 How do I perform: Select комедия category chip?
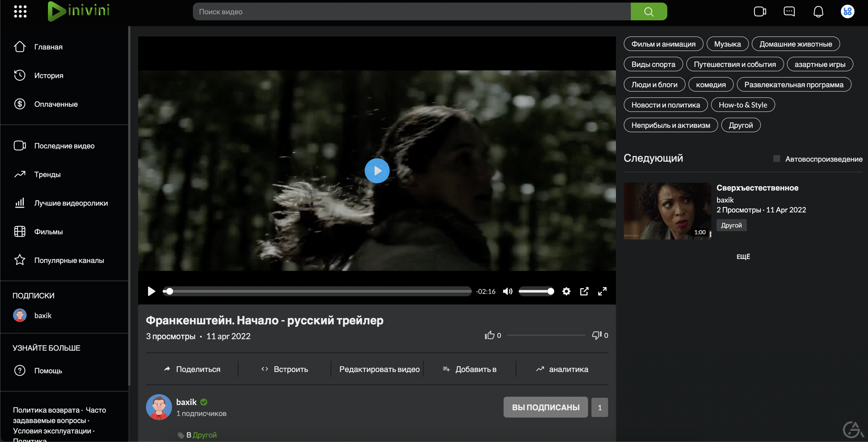click(711, 85)
